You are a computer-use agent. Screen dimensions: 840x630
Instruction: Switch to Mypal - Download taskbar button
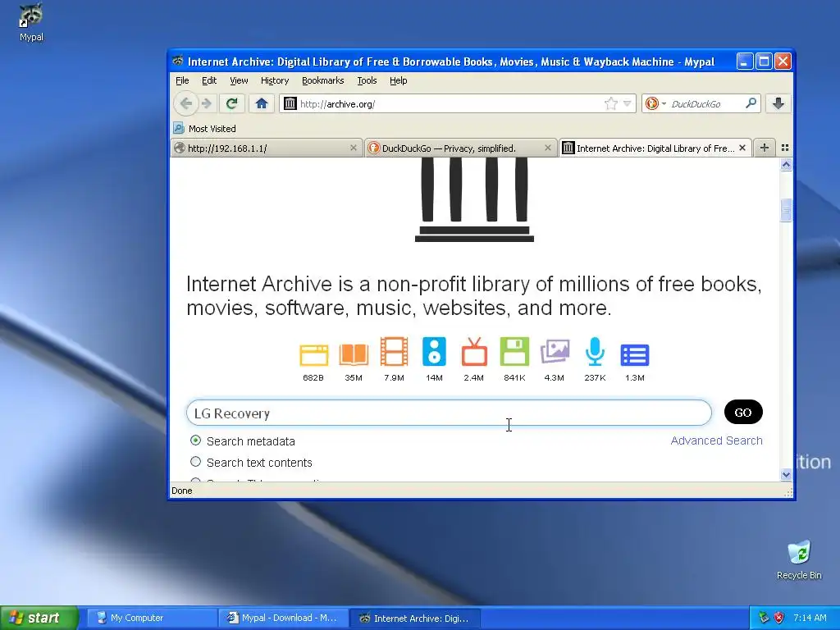pyautogui.click(x=283, y=618)
